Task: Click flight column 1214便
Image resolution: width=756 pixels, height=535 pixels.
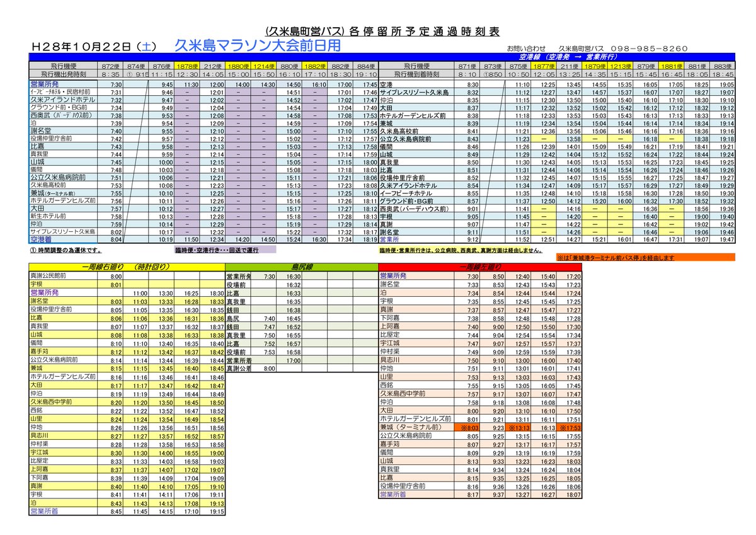Action: [263, 66]
